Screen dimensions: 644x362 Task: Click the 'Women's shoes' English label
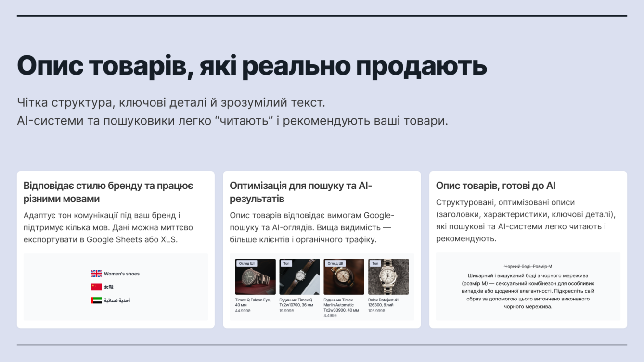point(122,274)
